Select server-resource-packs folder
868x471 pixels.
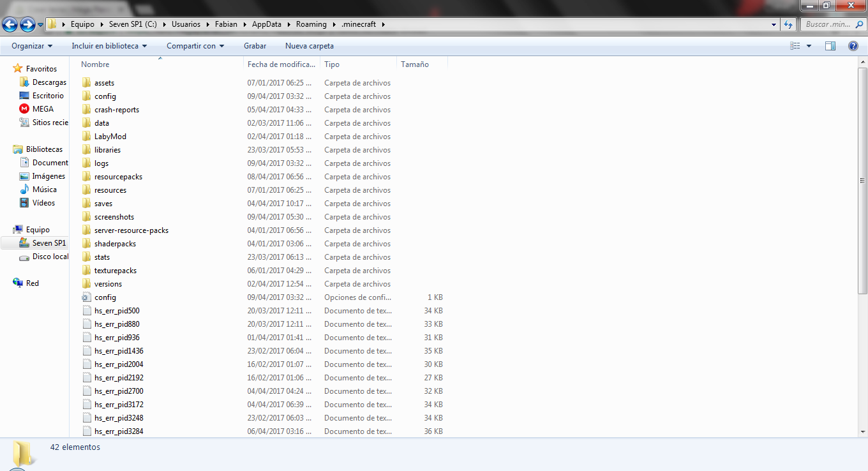click(x=131, y=230)
